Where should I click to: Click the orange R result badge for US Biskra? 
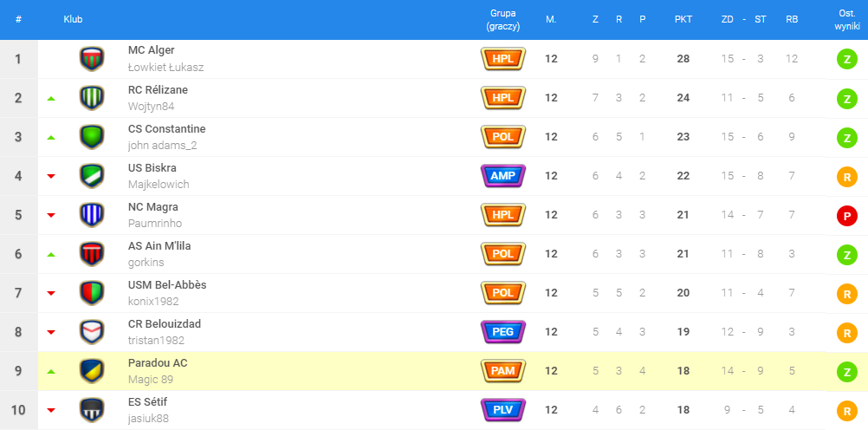pyautogui.click(x=845, y=176)
